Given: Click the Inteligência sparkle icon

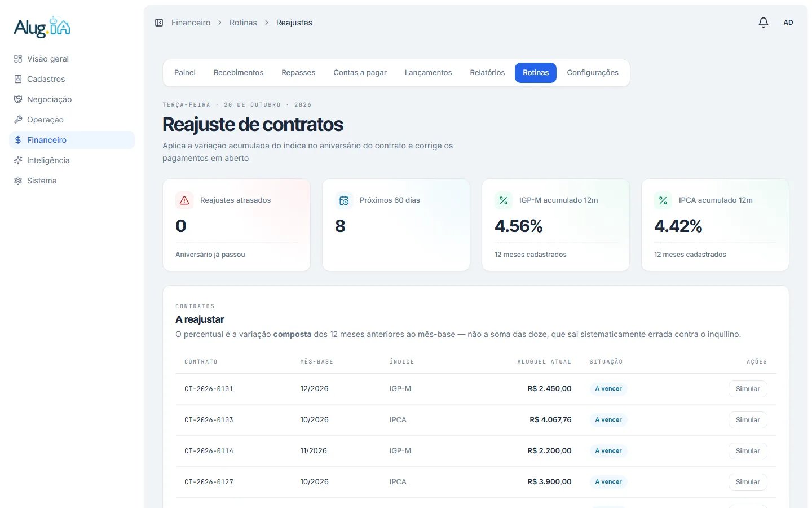Looking at the screenshot, I should coord(18,160).
